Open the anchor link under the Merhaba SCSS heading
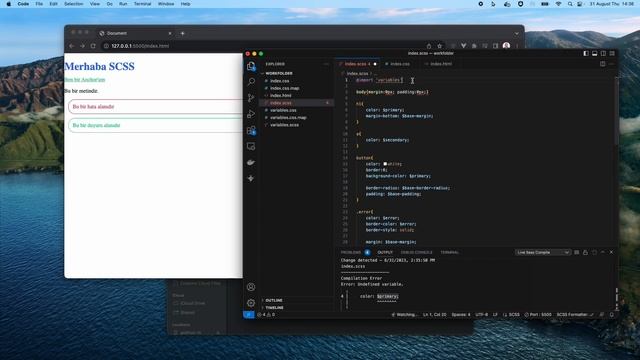Image resolution: width=640 pixels, height=360 pixels. tap(85, 80)
